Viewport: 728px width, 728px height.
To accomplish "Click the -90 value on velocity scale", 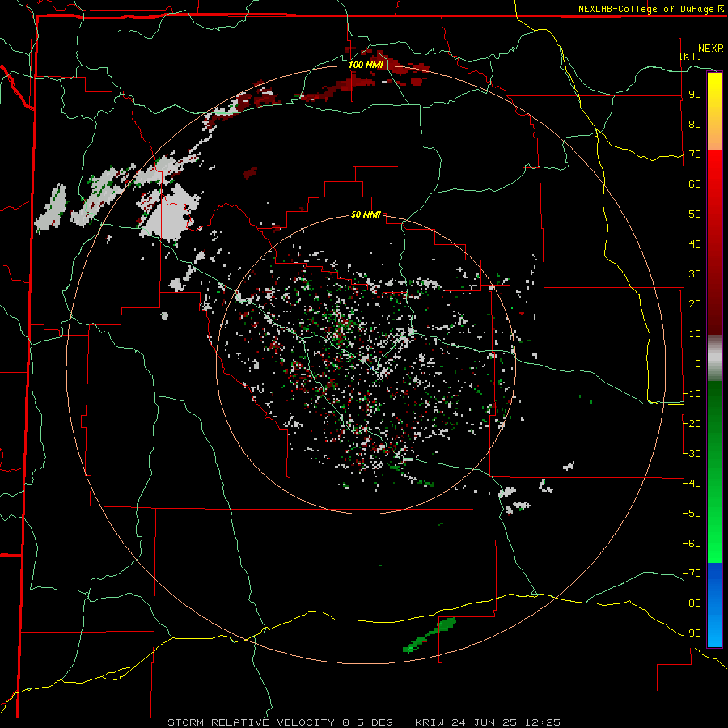I will [692, 633].
